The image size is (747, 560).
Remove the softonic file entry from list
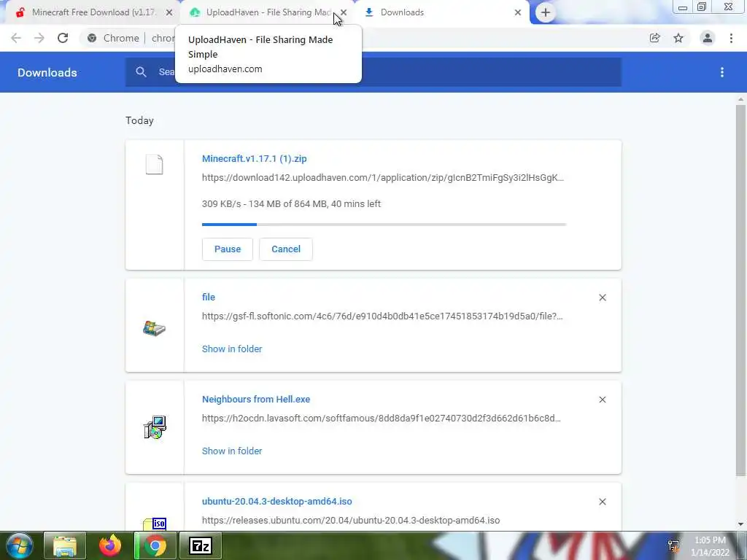pos(603,297)
